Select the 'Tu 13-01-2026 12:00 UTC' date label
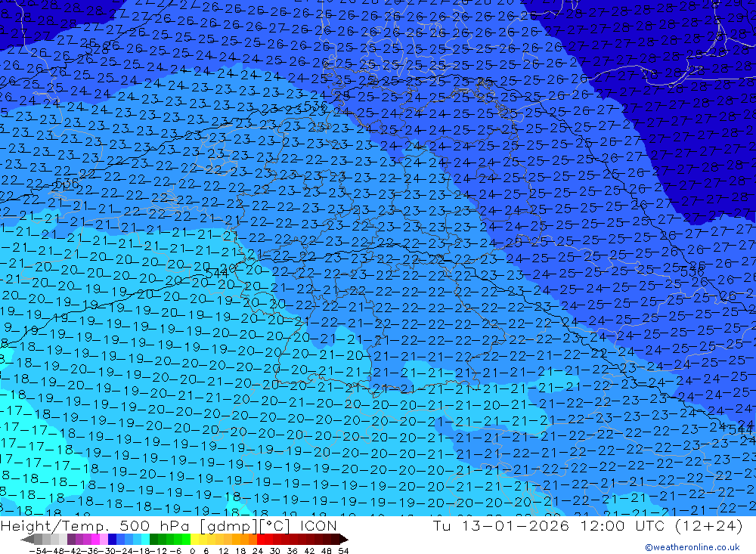 pos(549,525)
